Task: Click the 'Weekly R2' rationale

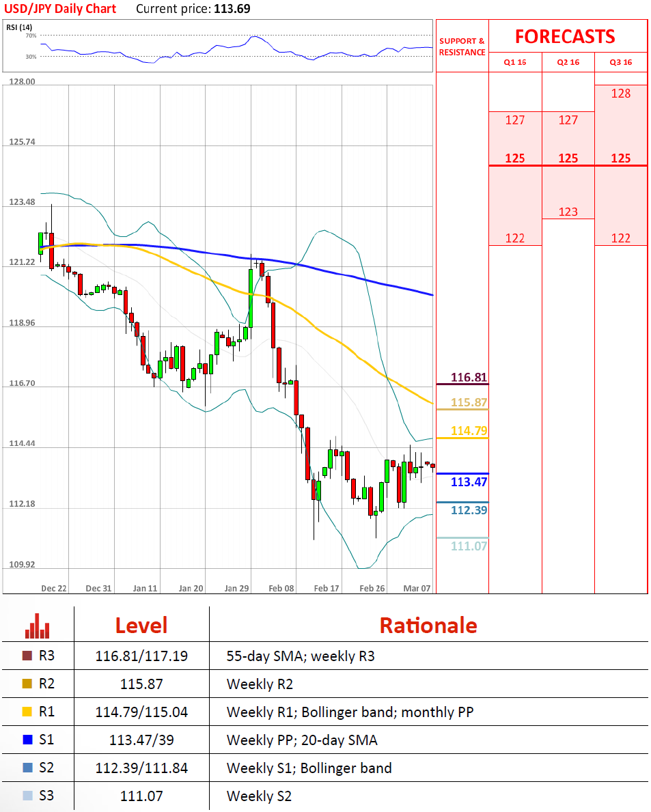Action: (x=260, y=684)
